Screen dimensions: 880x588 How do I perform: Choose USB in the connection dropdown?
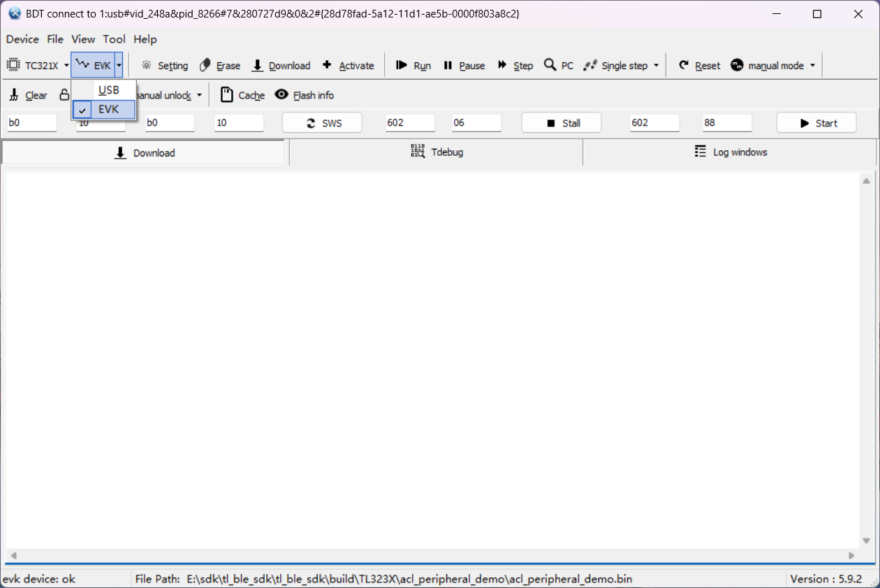(x=104, y=90)
